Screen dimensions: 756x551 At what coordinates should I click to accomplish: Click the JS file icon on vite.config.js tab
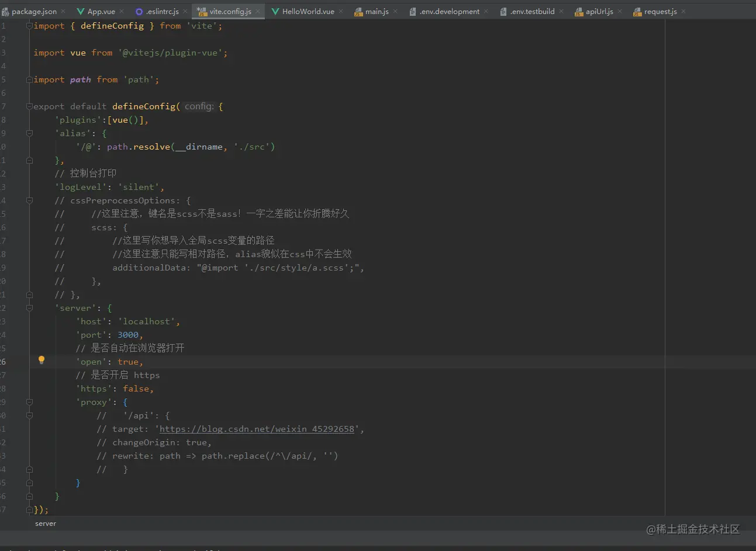click(202, 11)
